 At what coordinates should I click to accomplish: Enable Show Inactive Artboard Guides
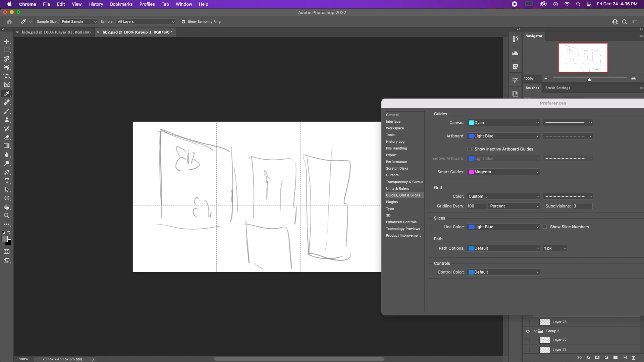pyautogui.click(x=469, y=149)
